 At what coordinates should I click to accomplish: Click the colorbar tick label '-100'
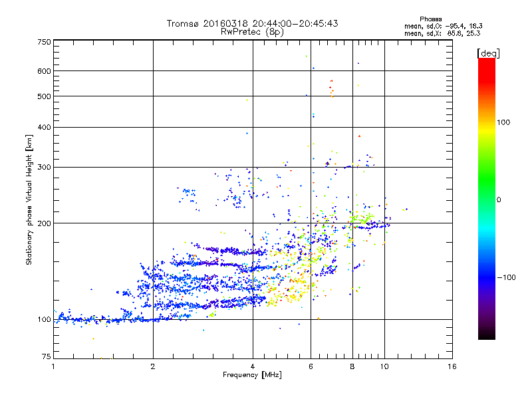point(506,277)
